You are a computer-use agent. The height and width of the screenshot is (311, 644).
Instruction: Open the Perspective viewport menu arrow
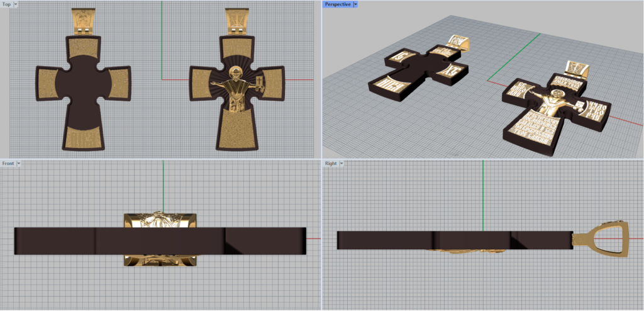[355, 4]
